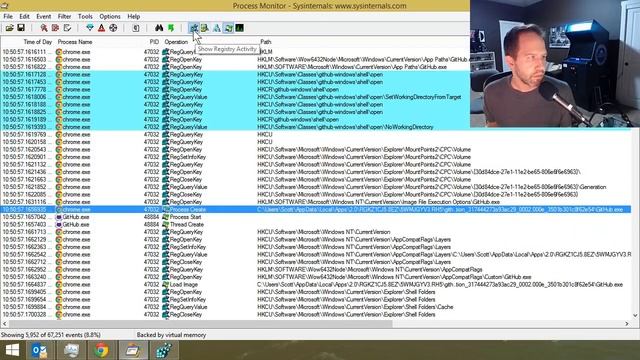
Task: Open the Options menu
Action: (110, 16)
